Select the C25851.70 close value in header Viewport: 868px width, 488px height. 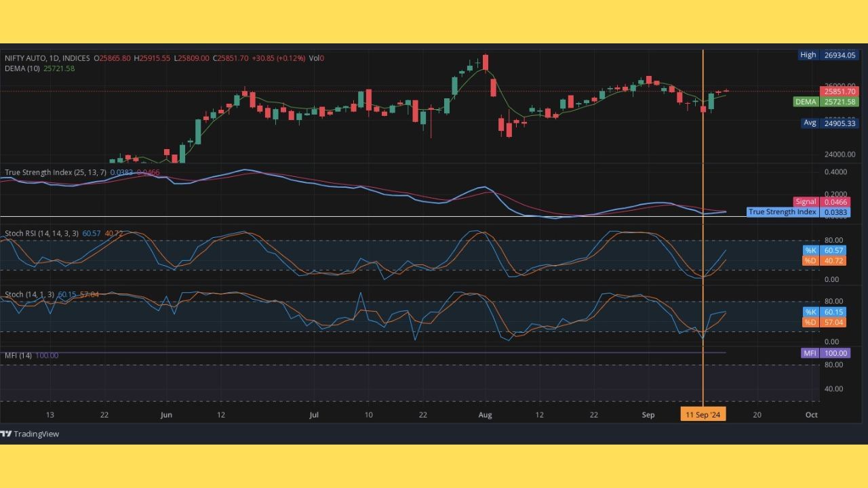[231, 58]
